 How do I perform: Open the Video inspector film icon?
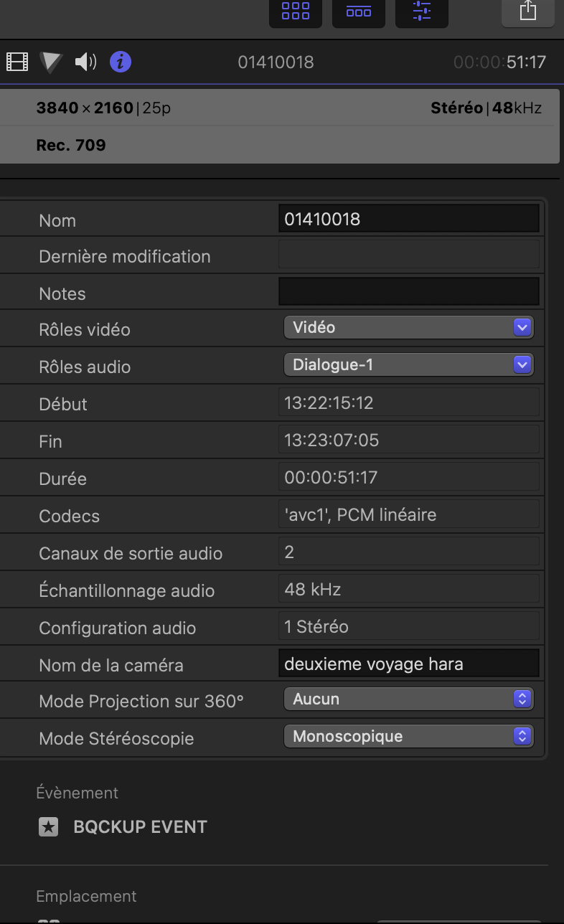tap(17, 62)
